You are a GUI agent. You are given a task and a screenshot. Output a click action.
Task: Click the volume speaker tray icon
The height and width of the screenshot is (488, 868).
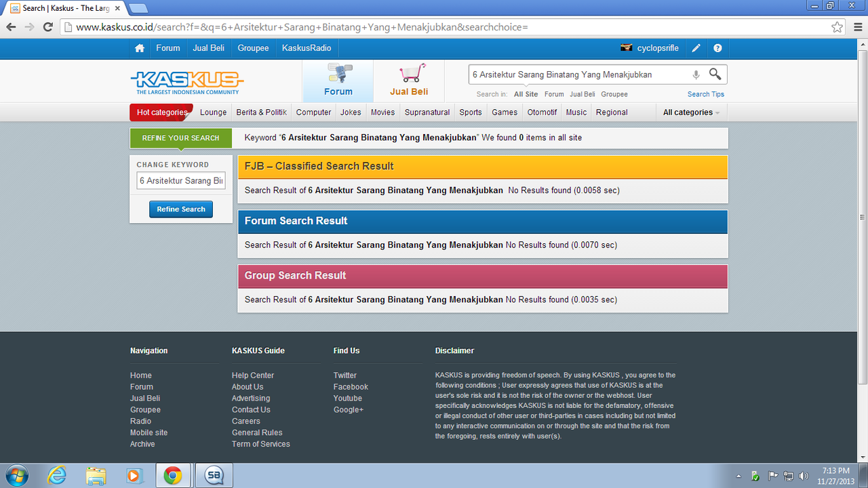pos(804,476)
